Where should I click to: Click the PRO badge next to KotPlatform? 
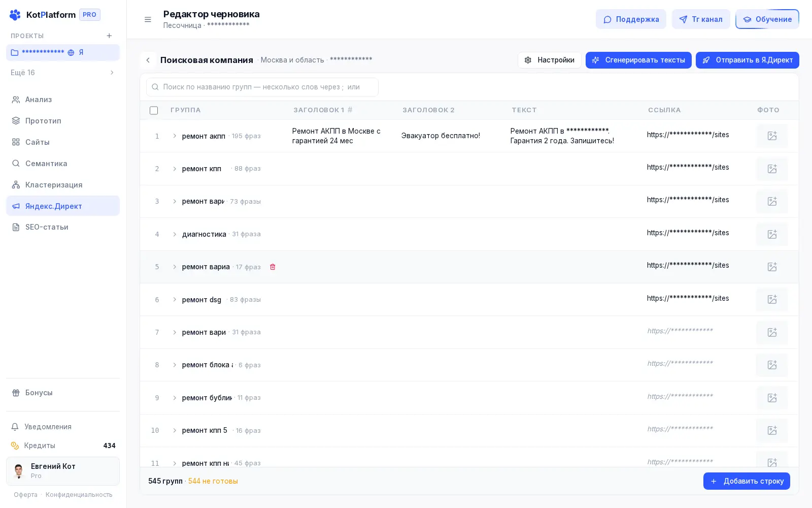[x=90, y=15]
